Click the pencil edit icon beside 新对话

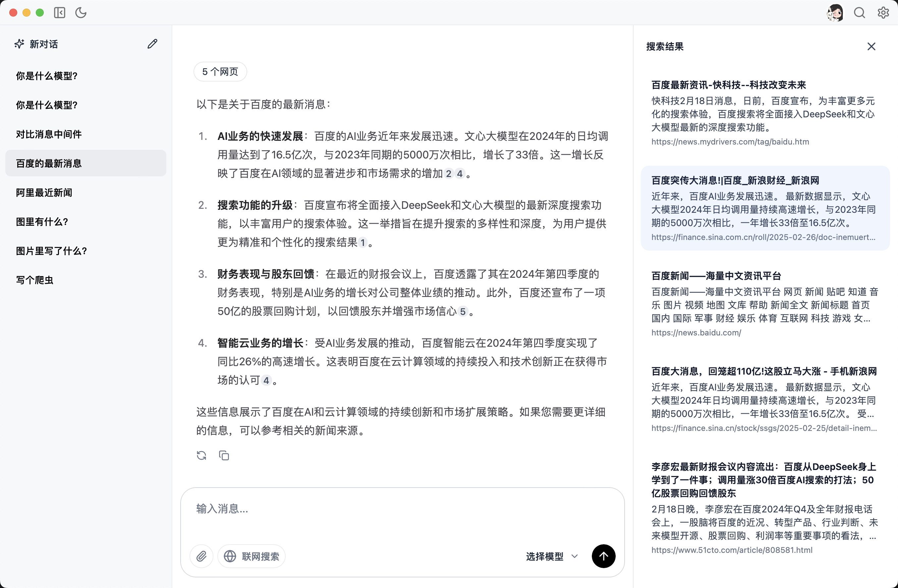click(x=152, y=44)
